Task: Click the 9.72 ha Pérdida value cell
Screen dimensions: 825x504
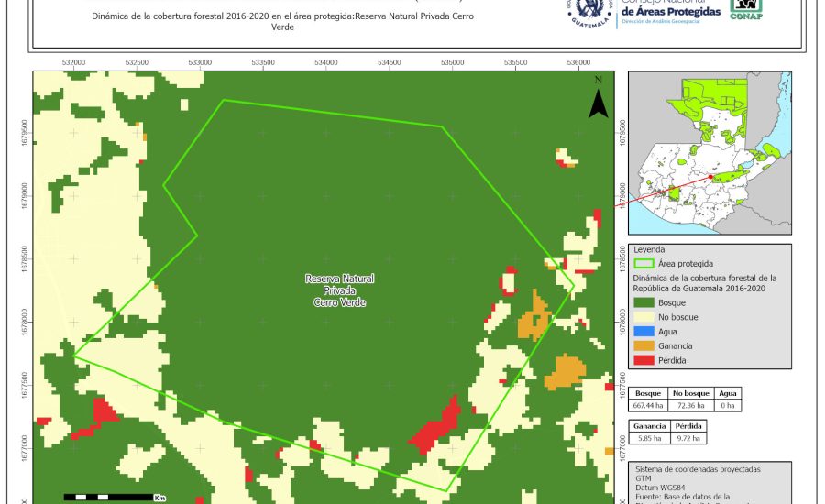Action: click(688, 440)
